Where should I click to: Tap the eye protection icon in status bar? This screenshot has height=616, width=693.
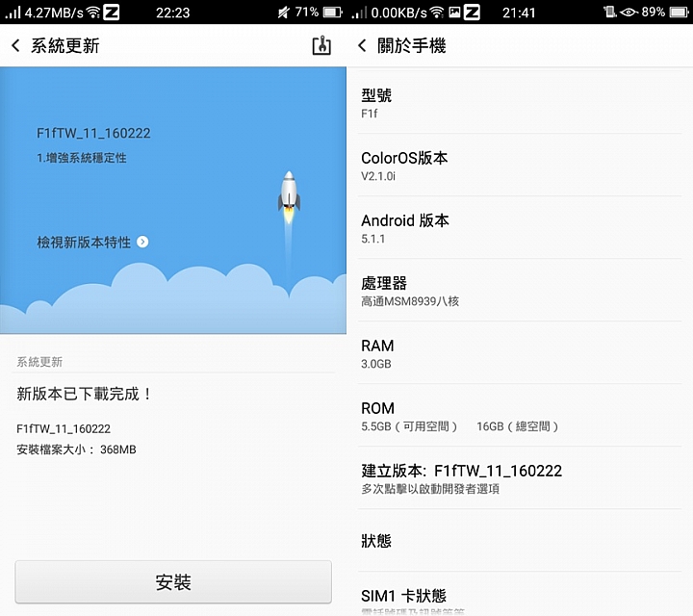629,12
